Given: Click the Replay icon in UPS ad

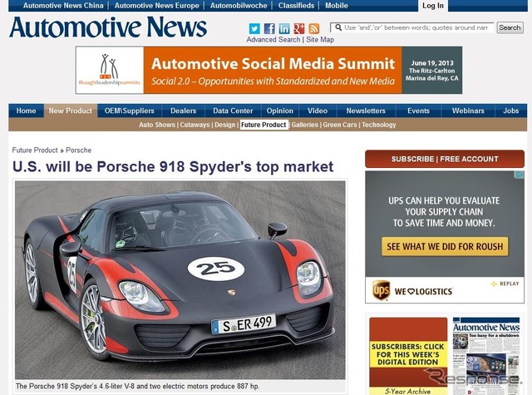Looking at the screenshot, I should [505, 284].
